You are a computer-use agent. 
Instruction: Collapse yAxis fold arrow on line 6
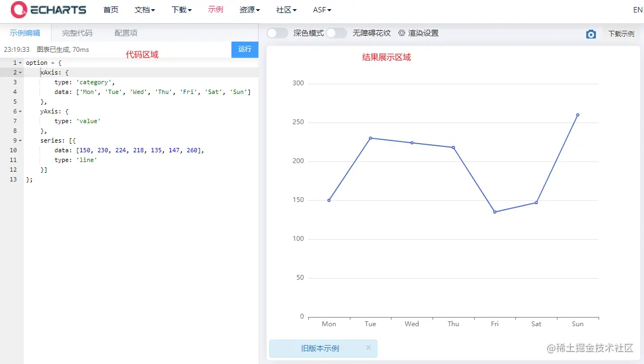point(20,112)
